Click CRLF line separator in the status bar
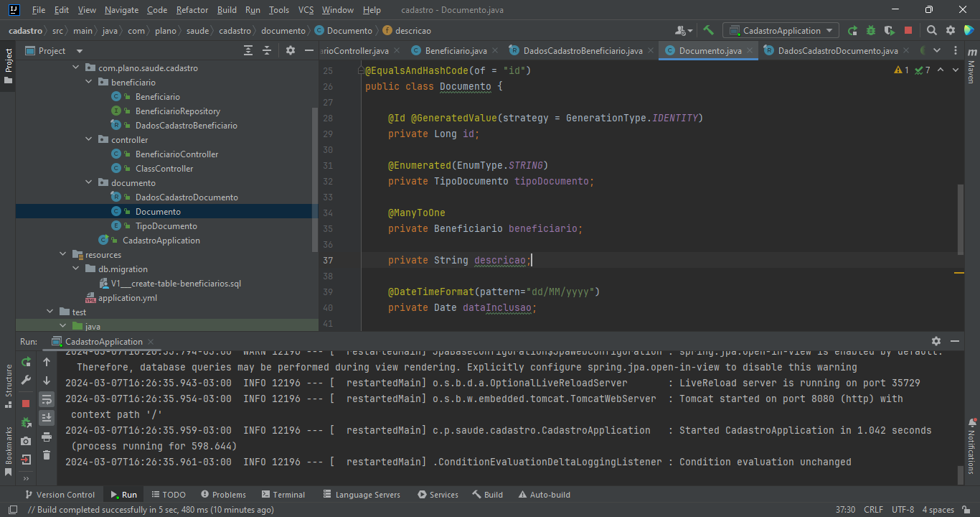 click(873, 510)
